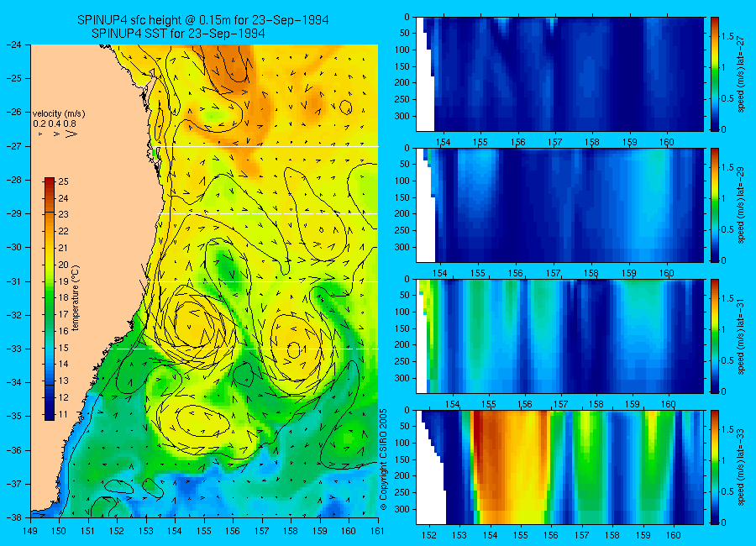Click the "161" longitude label on map axis
Viewport: 756px width, 546px height.
[x=377, y=531]
